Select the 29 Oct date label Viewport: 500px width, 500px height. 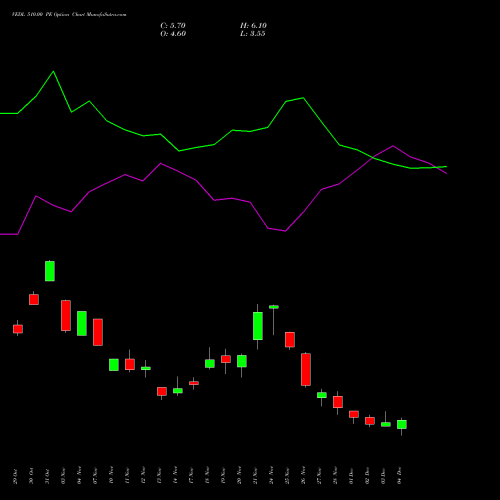coord(15,476)
